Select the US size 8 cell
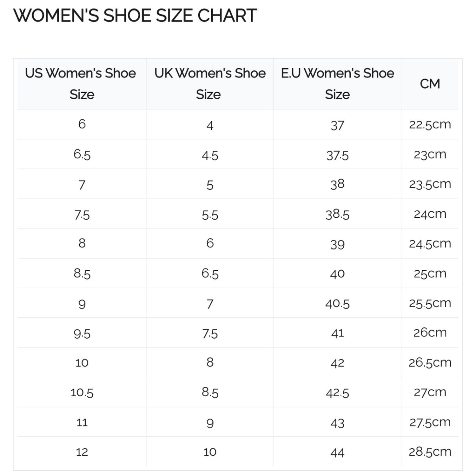 coord(82,243)
